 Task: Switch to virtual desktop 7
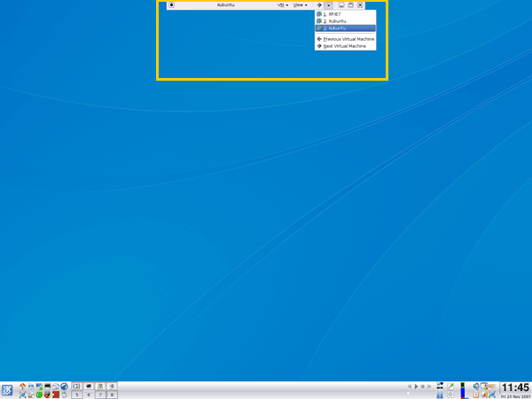[100, 395]
